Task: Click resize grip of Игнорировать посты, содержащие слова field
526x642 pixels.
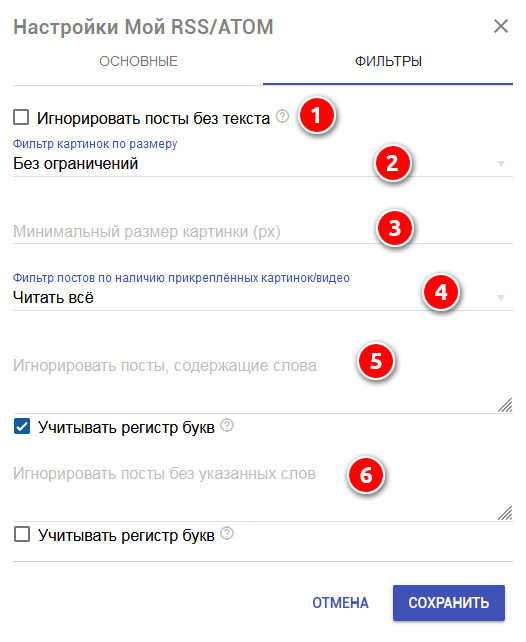Action: pos(505,405)
